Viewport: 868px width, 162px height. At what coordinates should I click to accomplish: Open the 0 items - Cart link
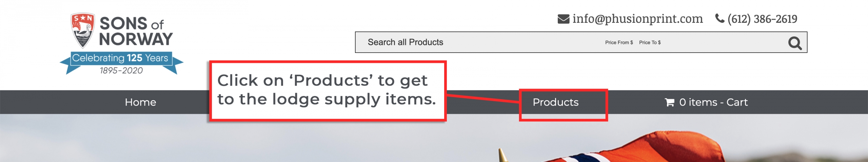coord(713,102)
